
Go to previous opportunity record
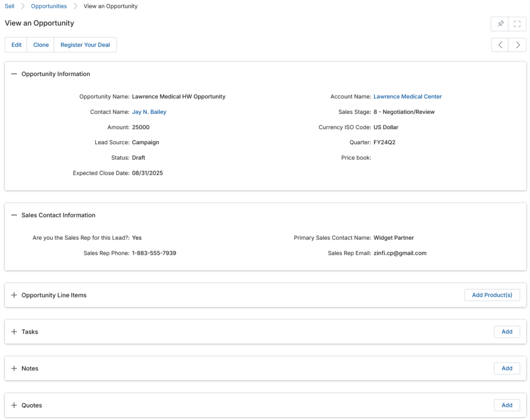coord(500,45)
